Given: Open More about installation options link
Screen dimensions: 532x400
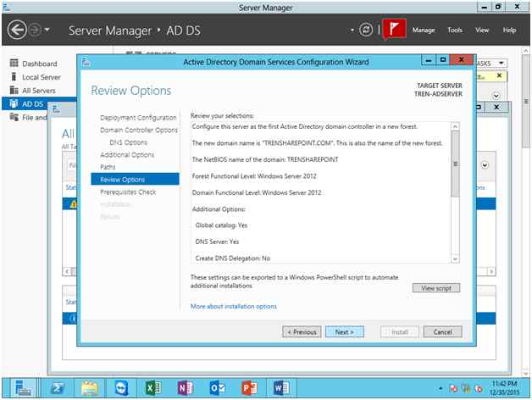Looking at the screenshot, I should point(234,306).
